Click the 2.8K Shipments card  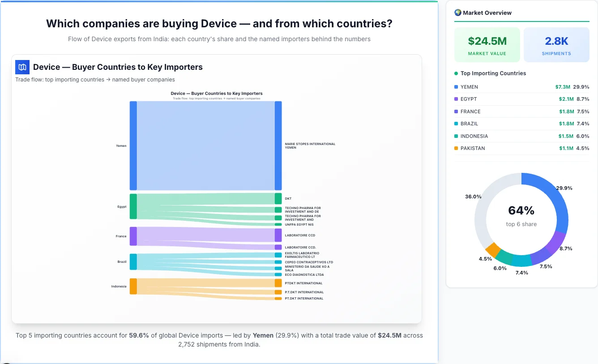click(x=556, y=44)
